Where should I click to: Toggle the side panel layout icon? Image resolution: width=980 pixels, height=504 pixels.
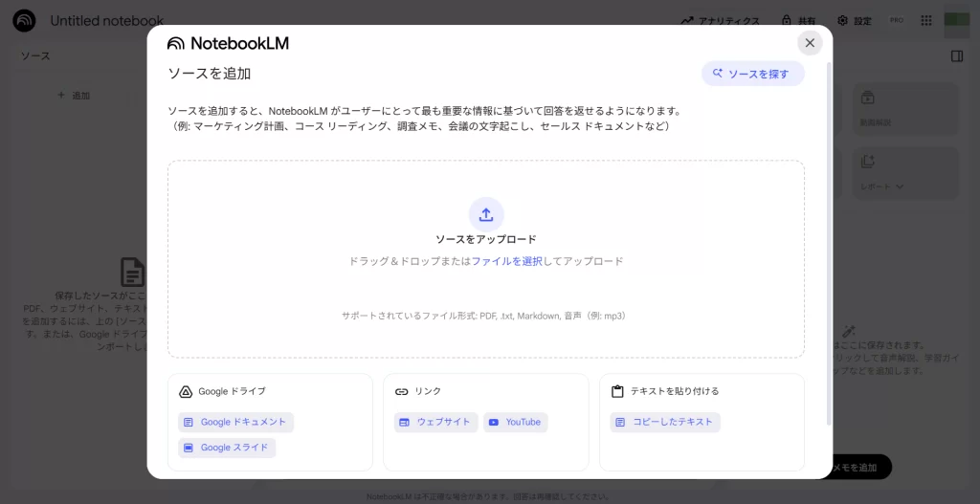pyautogui.click(x=957, y=56)
